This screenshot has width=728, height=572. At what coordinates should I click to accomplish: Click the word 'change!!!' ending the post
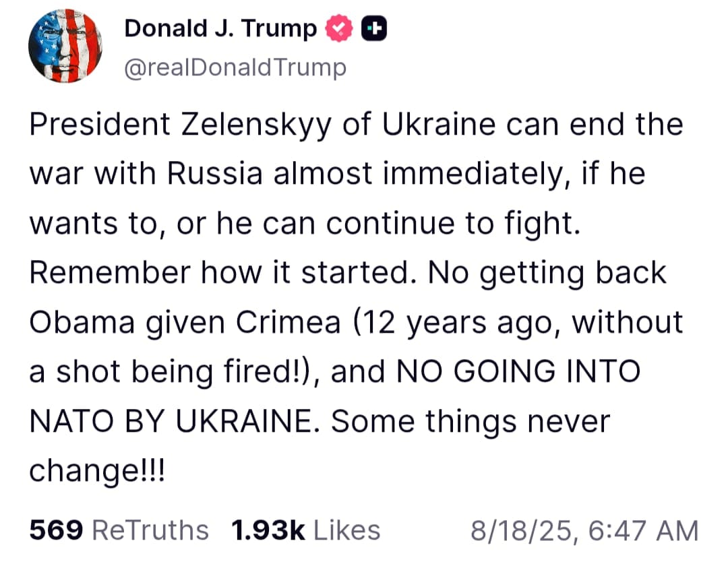[97, 470]
